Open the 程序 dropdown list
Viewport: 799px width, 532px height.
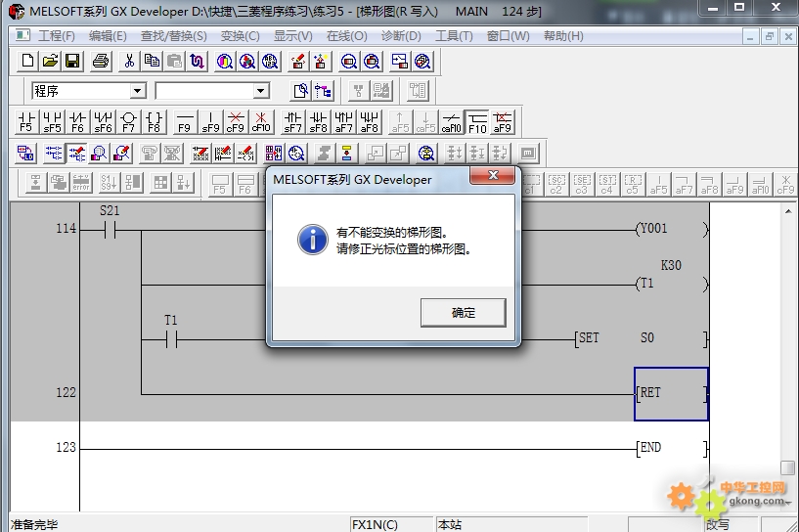click(137, 91)
